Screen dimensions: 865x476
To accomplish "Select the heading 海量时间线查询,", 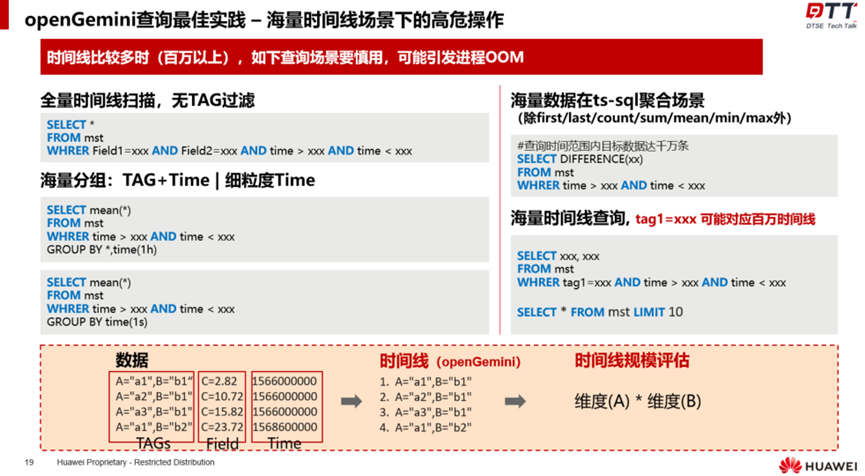I will tap(570, 218).
